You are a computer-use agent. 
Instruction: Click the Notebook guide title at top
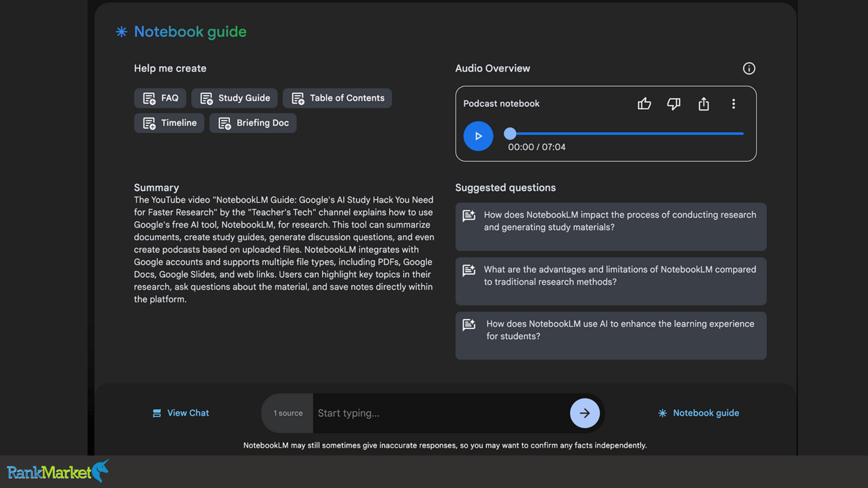coord(190,32)
